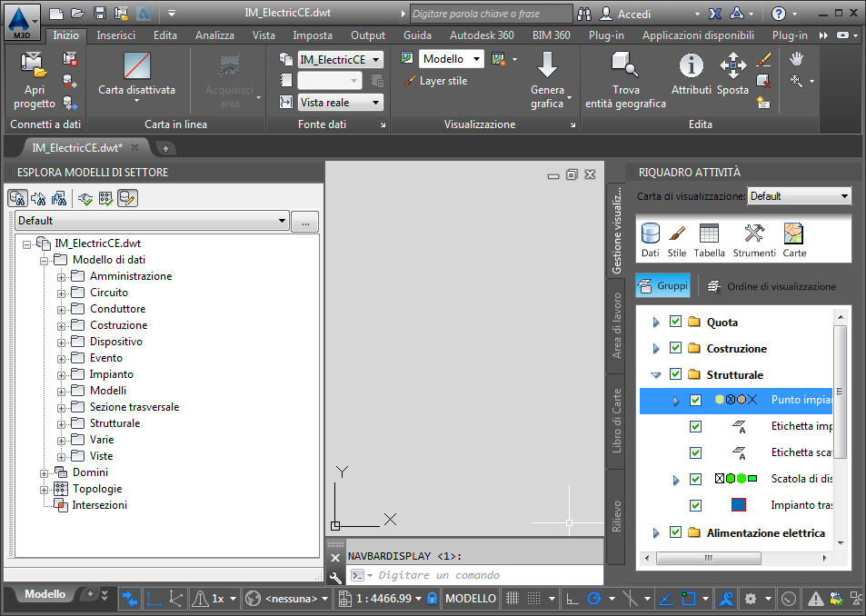The image size is (866, 616).
Task: Switch to the Output ribbon tab
Action: pos(368,35)
